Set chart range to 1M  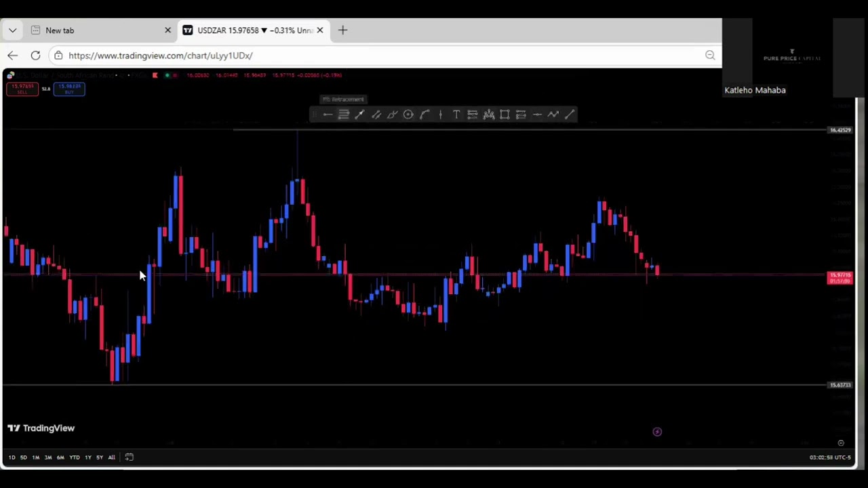[x=36, y=457]
